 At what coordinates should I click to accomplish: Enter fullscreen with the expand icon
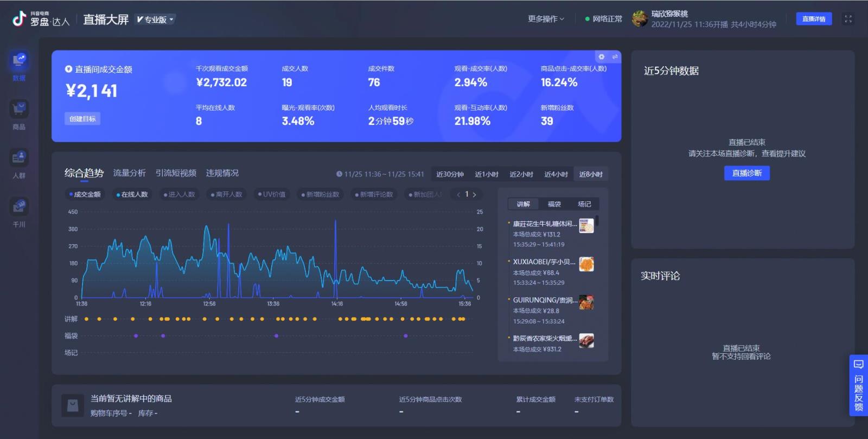848,19
